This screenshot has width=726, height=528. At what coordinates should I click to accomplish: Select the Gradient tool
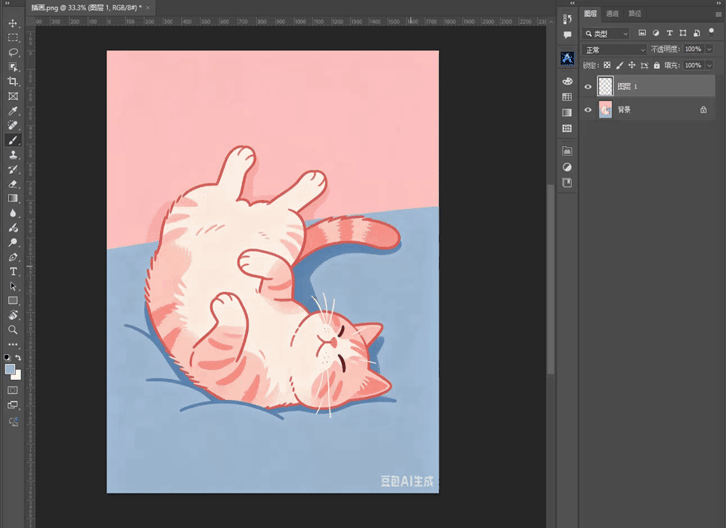coord(13,198)
